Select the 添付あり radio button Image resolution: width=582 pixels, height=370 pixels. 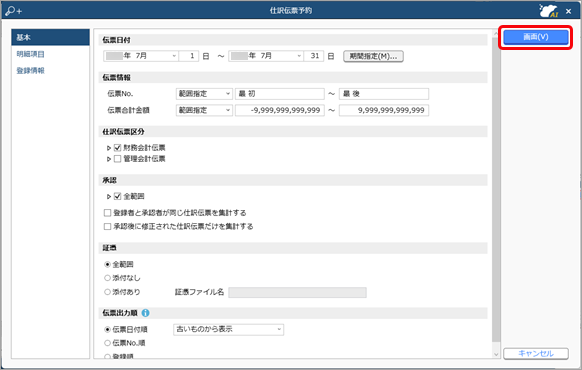coord(107,292)
